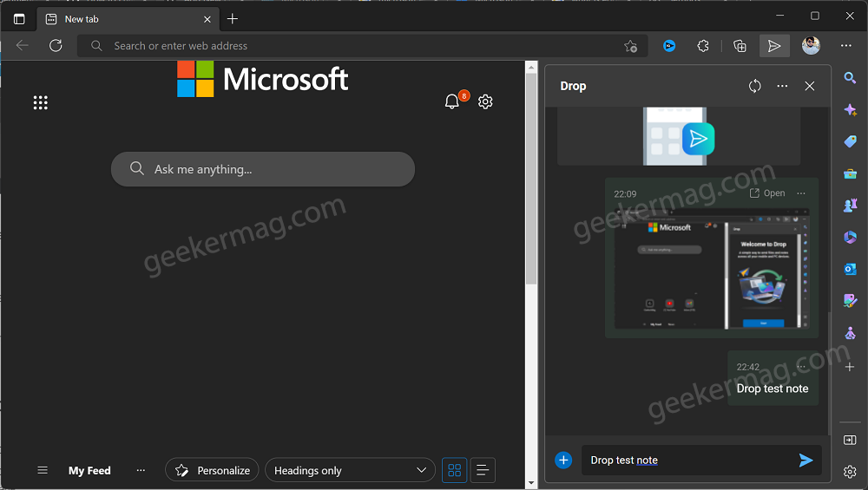Click the page vertical scrollbar thumb

[x=531, y=179]
